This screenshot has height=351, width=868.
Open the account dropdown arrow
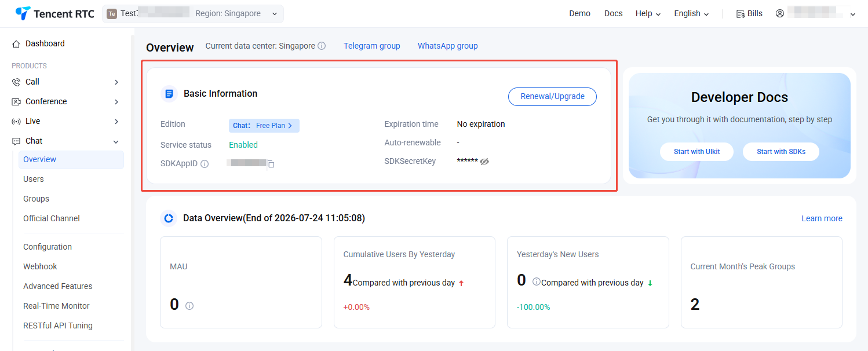(x=852, y=14)
